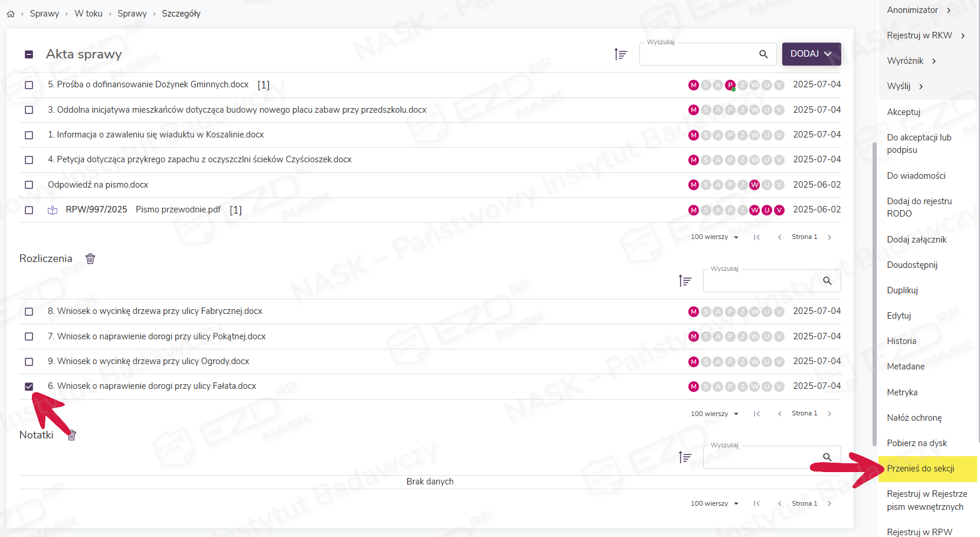This screenshot has height=537, width=980.
Task: Click the search magnifier in the Notatki section
Action: tap(827, 457)
